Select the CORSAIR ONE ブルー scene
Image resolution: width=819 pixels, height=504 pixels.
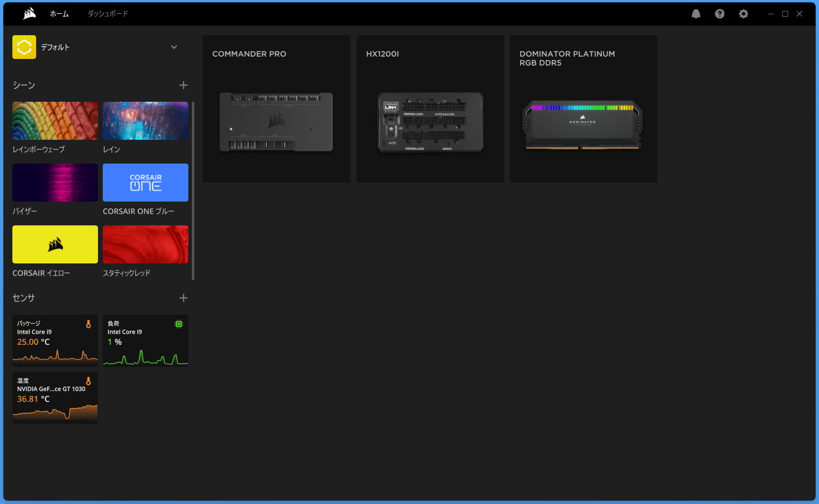click(146, 183)
